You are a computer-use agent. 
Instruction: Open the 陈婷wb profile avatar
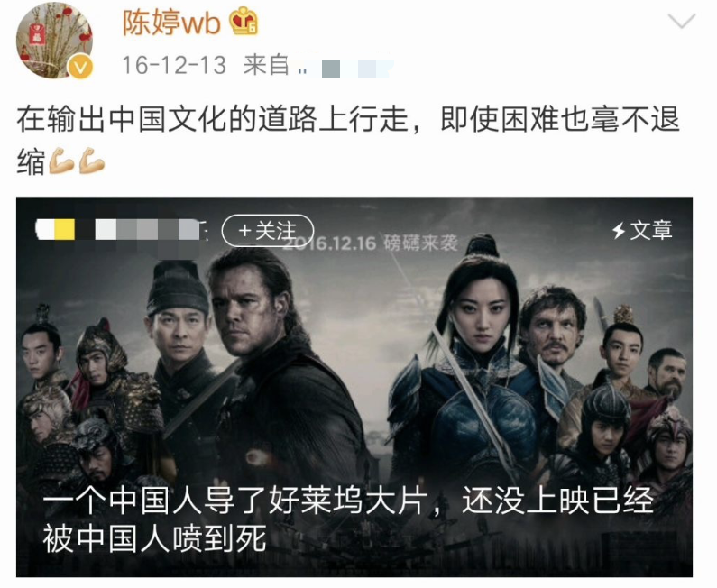coord(54,41)
